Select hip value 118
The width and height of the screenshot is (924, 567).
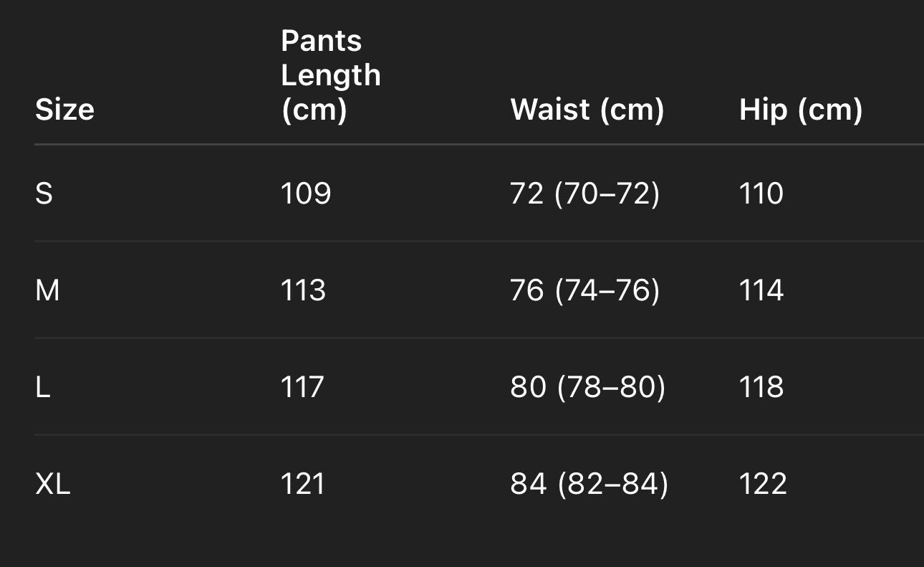pos(761,387)
